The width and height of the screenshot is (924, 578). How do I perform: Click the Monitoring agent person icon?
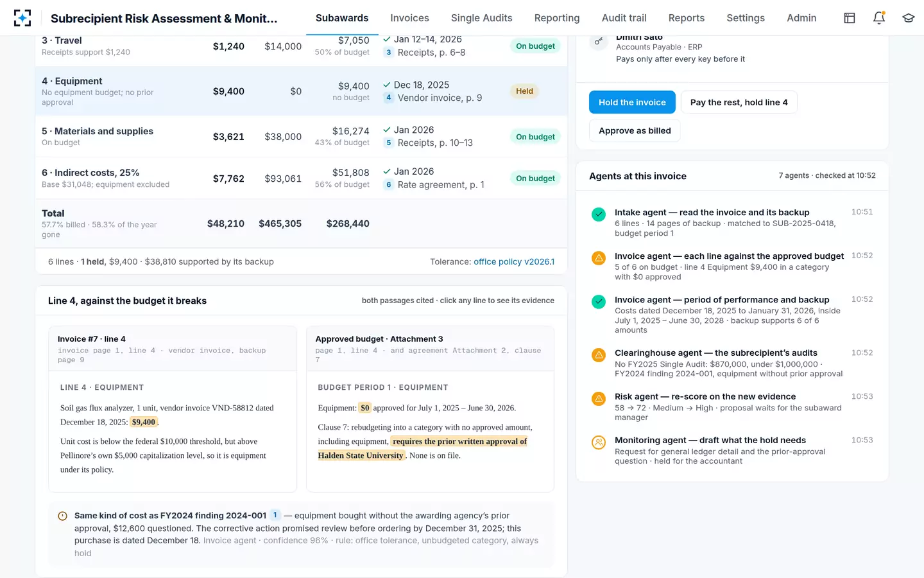[x=599, y=442]
